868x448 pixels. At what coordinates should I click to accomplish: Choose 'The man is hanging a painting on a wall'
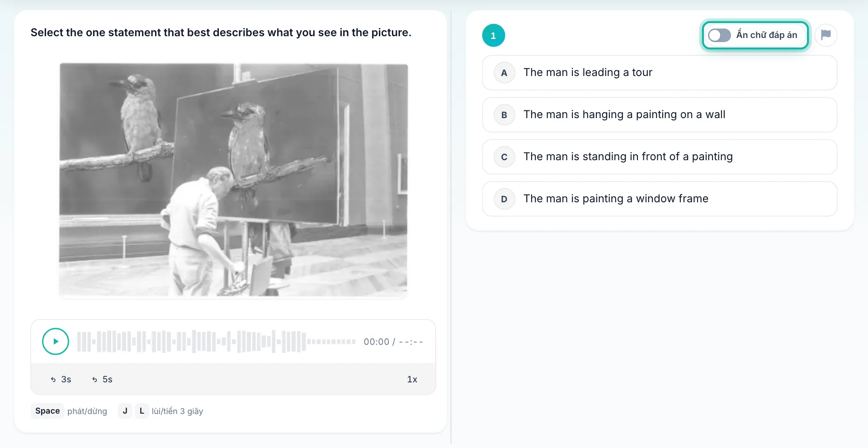tap(660, 115)
